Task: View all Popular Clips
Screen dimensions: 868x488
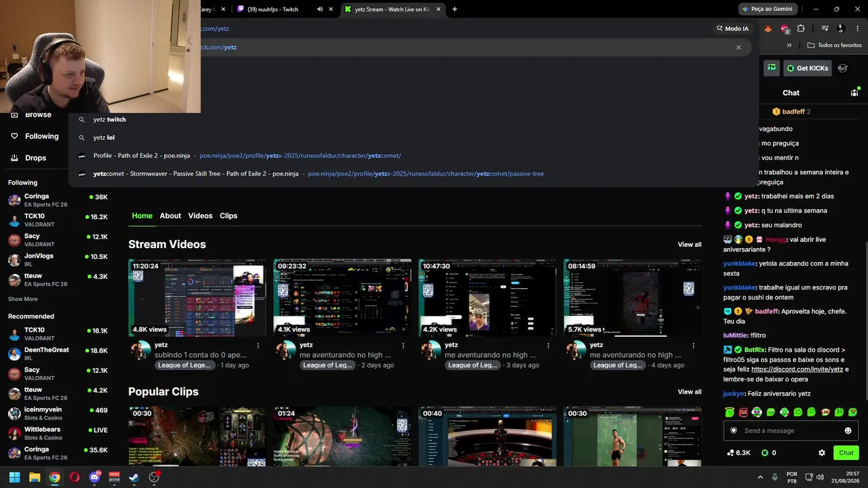Action: (690, 392)
